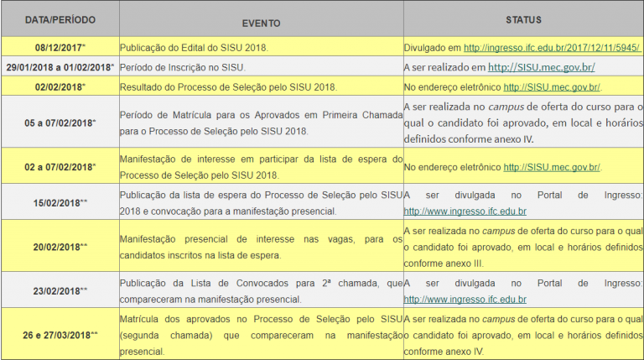Select the 29/01/2018 a 01/02/2018 date cell
644x360 pixels.
pos(59,67)
